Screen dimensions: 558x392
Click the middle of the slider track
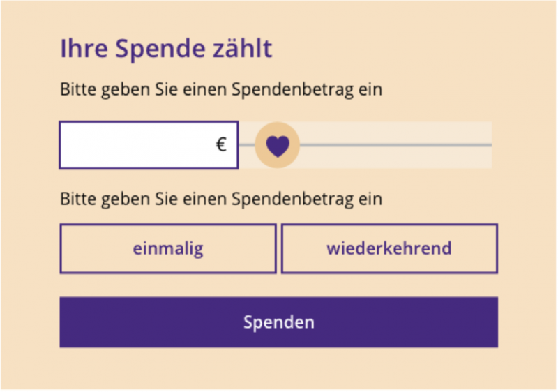click(365, 145)
